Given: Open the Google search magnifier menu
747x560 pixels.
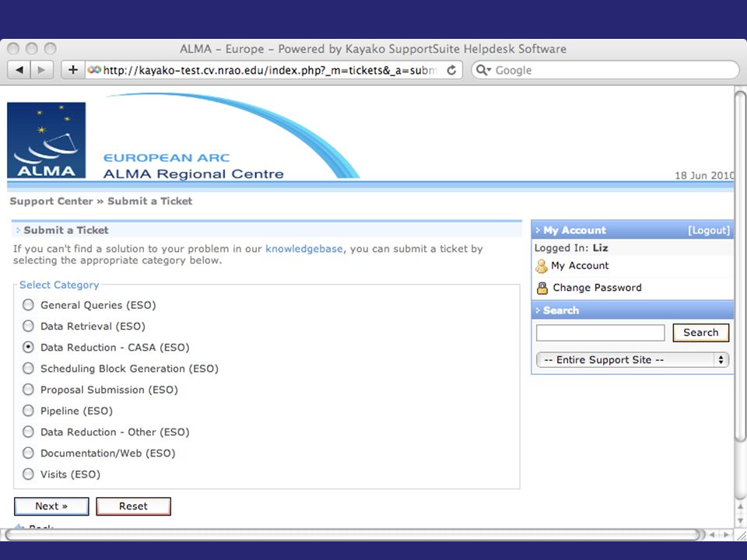Looking at the screenshot, I should coord(483,70).
